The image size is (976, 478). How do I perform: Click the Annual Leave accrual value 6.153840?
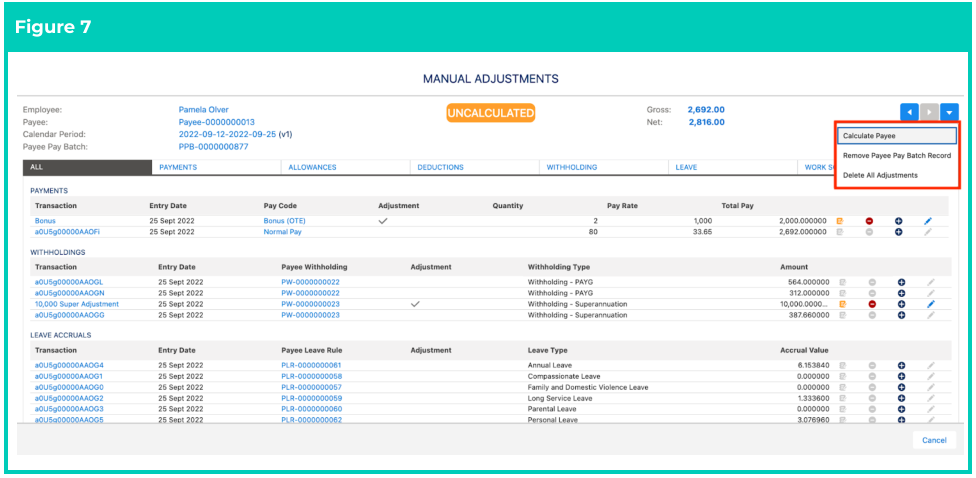(814, 365)
